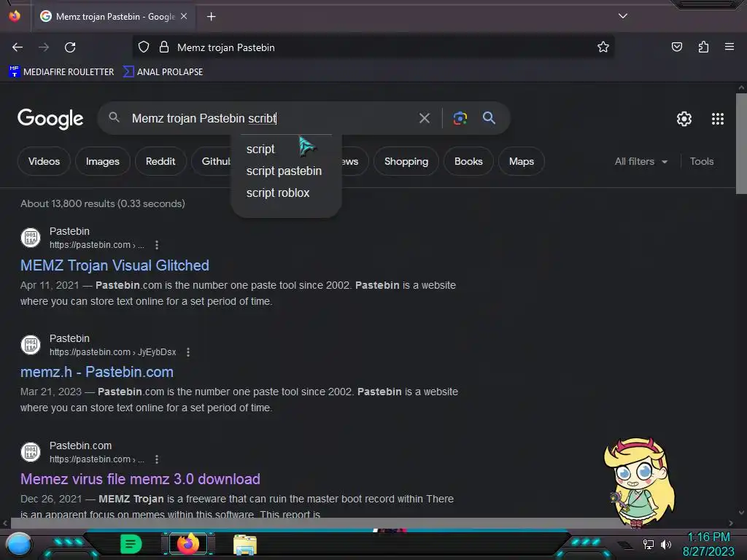Click the Star Butterfly desktop mascot
Screen dimensions: 747x560
click(x=639, y=483)
